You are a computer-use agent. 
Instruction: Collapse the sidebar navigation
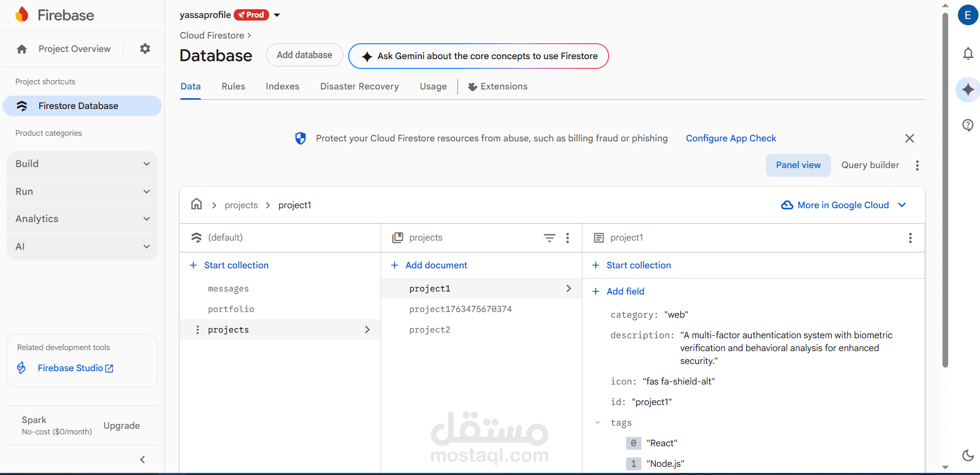[143, 460]
